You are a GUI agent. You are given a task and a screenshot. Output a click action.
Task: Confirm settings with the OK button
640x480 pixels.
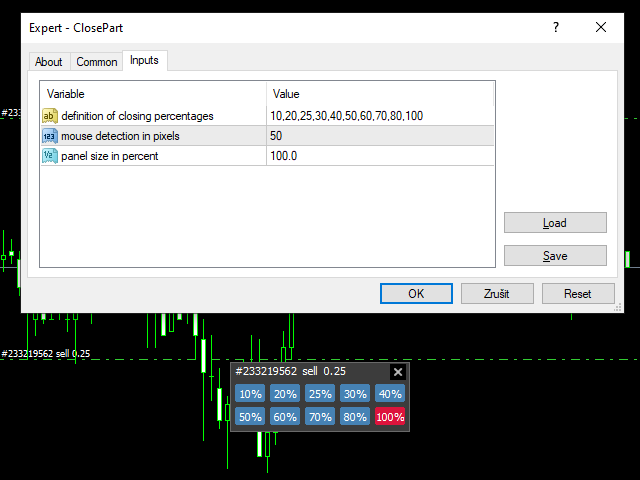416,293
